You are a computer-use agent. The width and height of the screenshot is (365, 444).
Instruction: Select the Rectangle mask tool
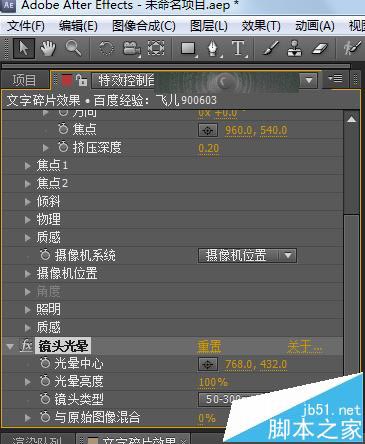click(189, 49)
